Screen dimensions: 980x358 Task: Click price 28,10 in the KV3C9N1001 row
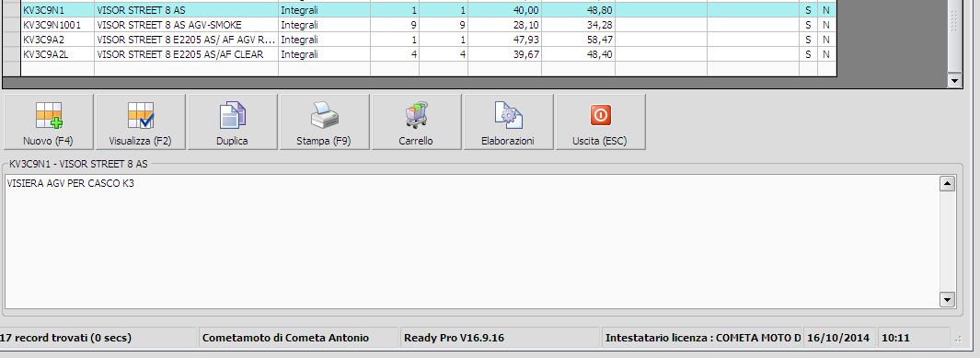(504, 25)
